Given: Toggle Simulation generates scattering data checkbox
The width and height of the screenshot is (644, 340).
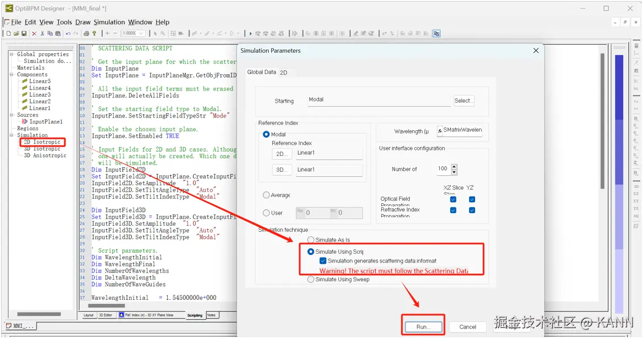Looking at the screenshot, I should click(323, 261).
